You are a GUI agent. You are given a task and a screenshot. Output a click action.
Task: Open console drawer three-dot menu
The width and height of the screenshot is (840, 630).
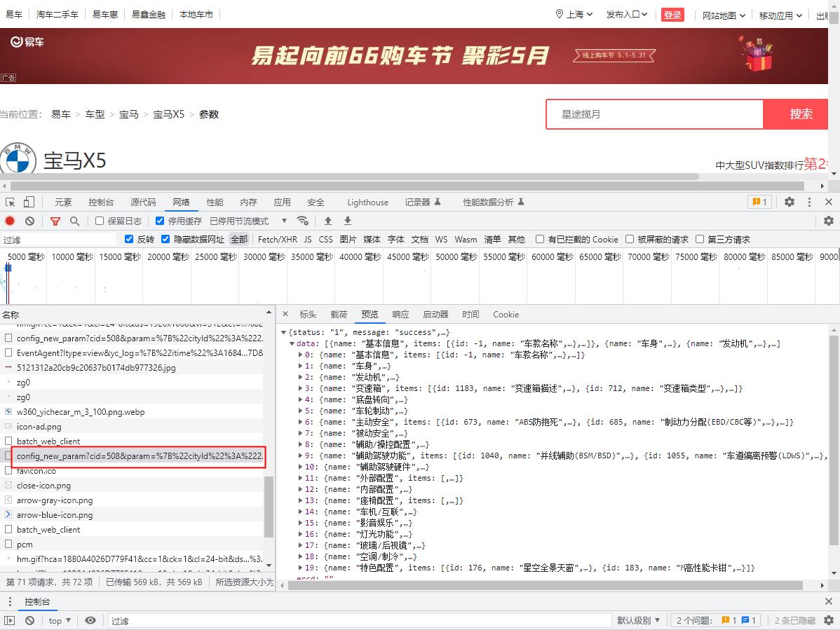(x=10, y=602)
